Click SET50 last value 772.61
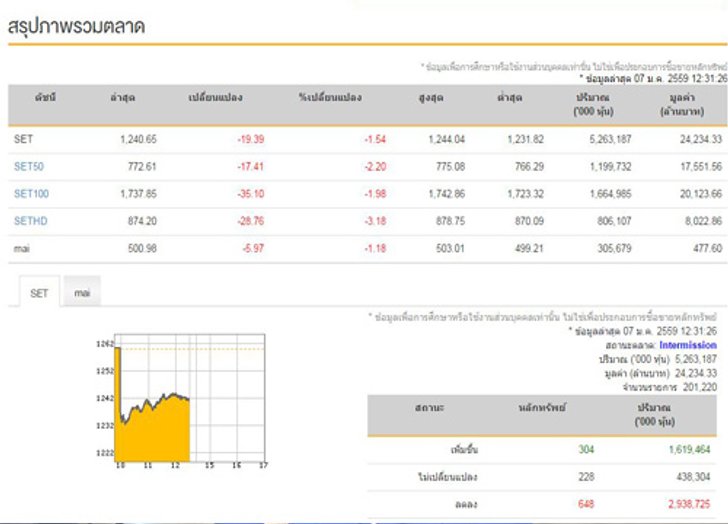The height and width of the screenshot is (524, 728). pos(142,166)
